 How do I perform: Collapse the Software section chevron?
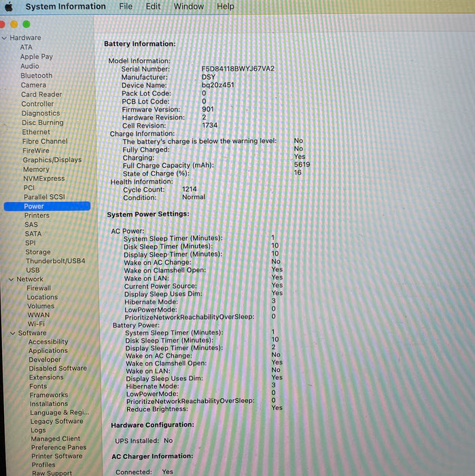(x=13, y=333)
